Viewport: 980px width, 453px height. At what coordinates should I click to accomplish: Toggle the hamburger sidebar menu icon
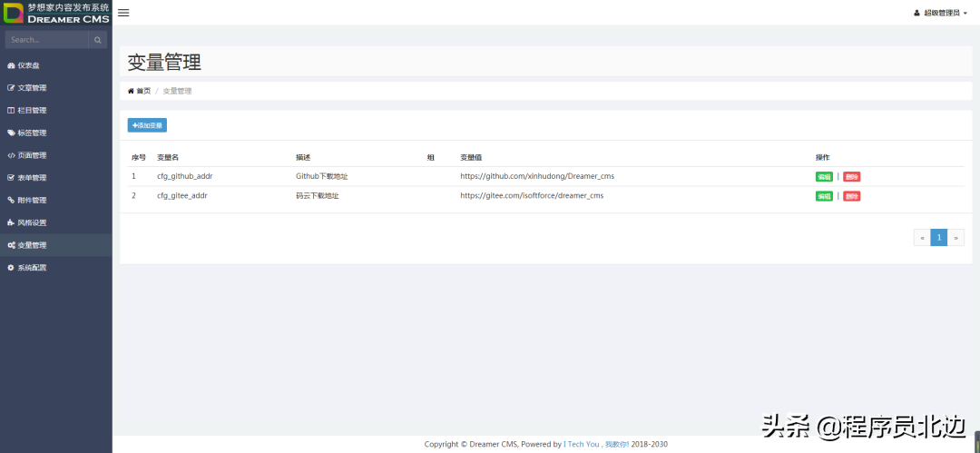[123, 13]
